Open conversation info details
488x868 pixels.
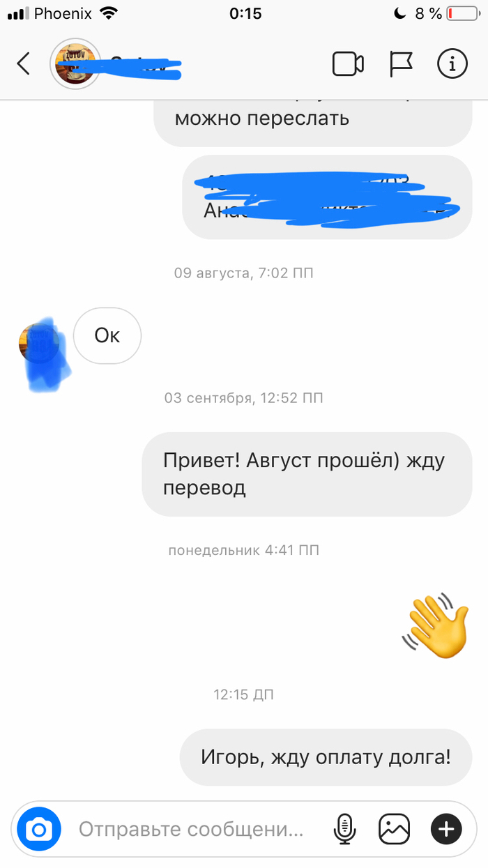click(452, 64)
